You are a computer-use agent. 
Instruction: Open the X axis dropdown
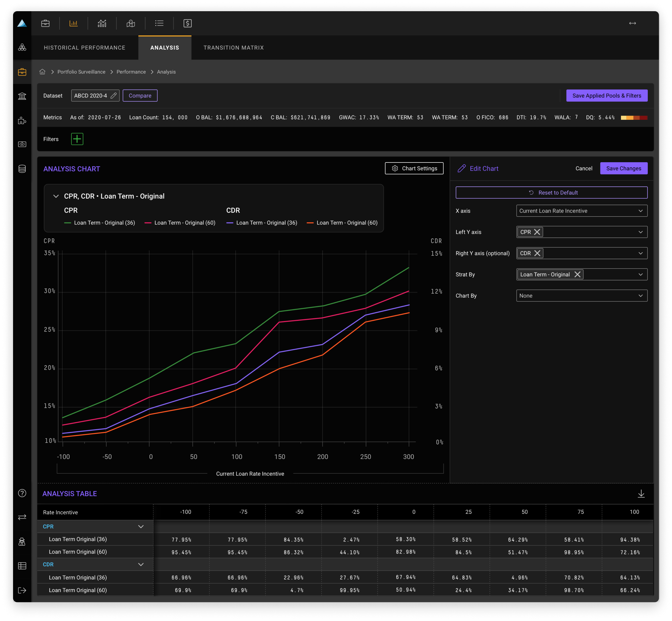pos(582,211)
